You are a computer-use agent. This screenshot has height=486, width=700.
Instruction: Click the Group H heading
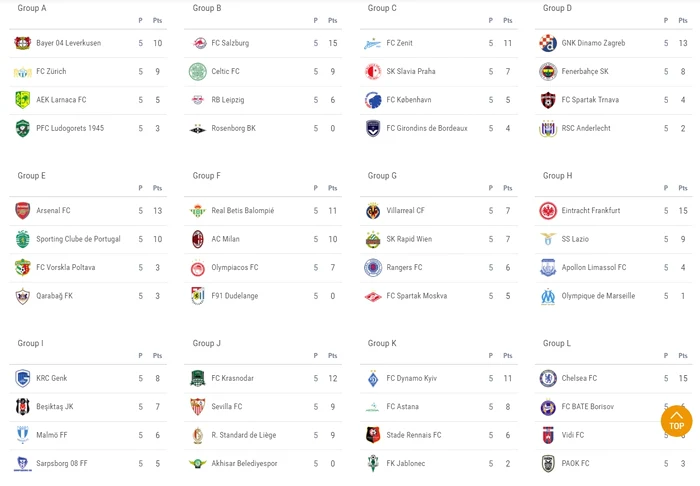click(558, 176)
